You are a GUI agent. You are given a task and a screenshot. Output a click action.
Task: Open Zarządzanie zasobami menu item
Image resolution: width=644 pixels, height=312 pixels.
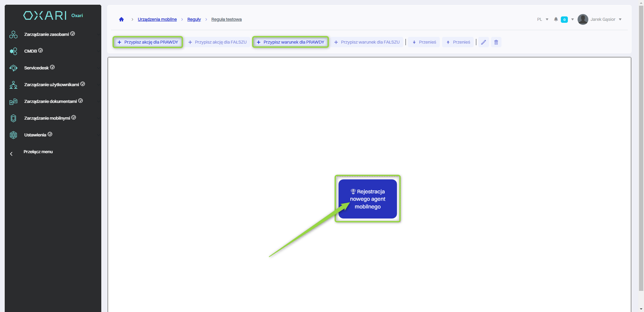click(x=47, y=34)
